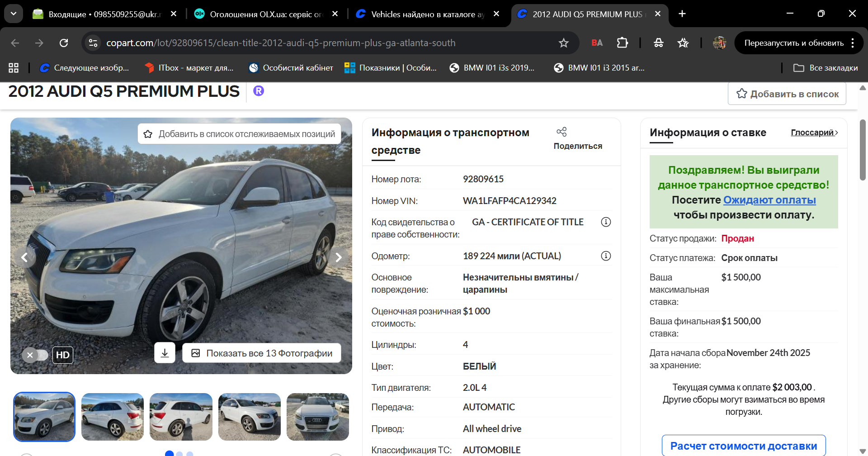Image resolution: width=868 pixels, height=456 pixels.
Task: Show the previous vehicle photo
Action: [24, 257]
